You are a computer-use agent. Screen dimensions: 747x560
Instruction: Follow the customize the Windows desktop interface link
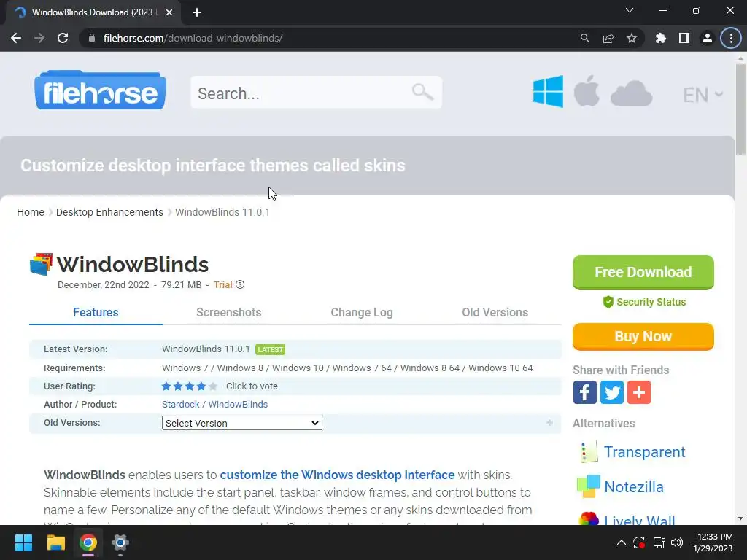coord(337,475)
